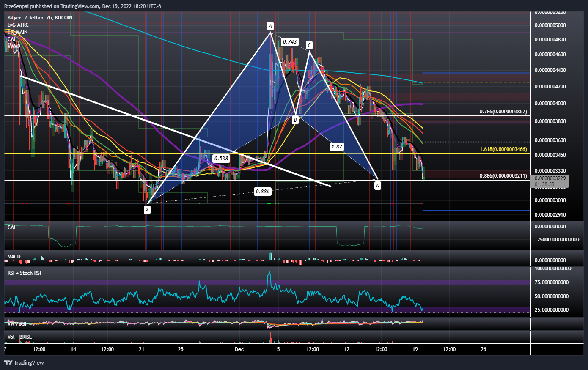
Task: Click the TradingView logo at bottom left
Action: [x=24, y=362]
